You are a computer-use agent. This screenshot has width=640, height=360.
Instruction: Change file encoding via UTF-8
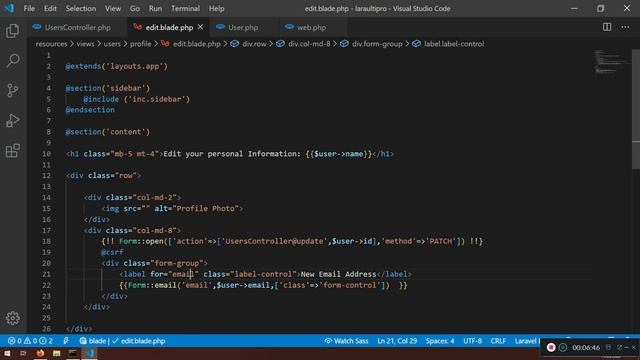point(472,341)
